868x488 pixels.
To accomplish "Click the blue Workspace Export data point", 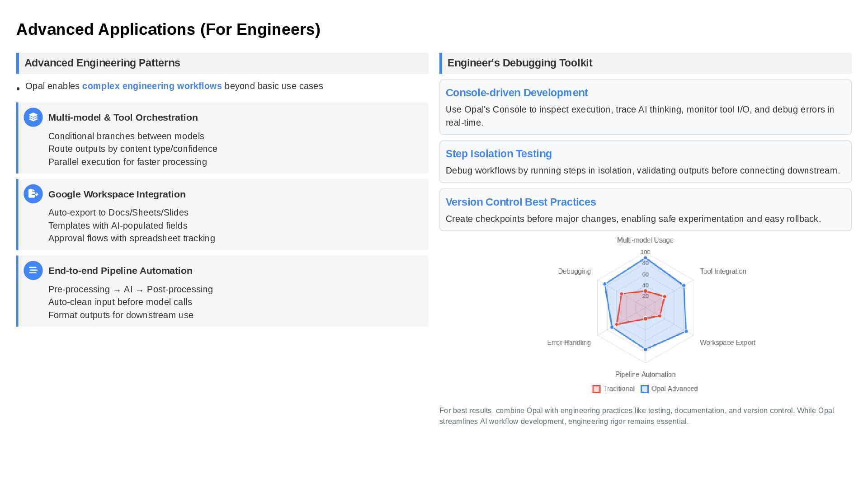I will tap(686, 332).
